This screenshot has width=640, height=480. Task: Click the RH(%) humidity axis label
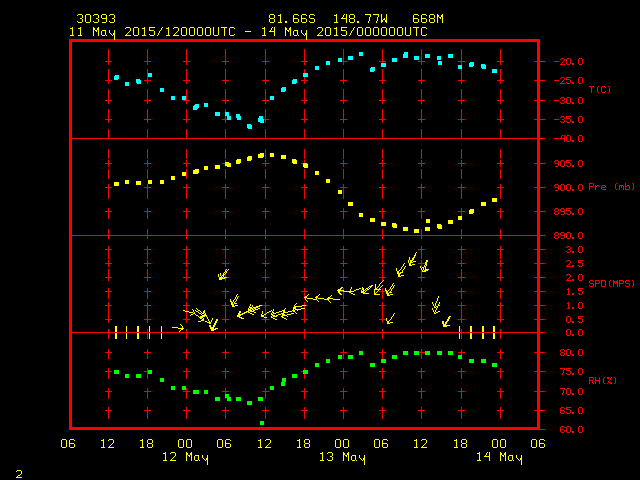pyautogui.click(x=602, y=380)
